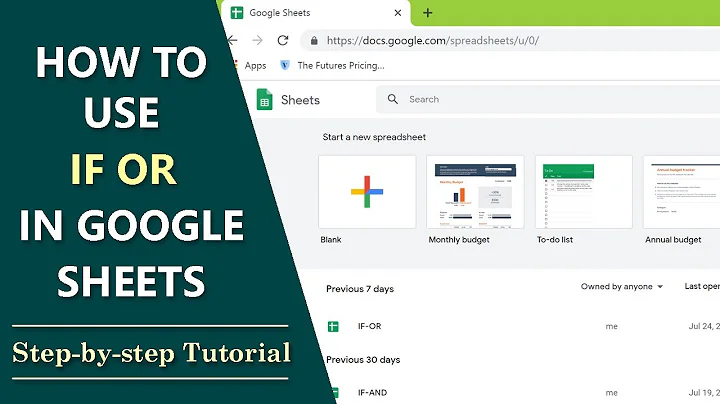The image size is (720, 404).
Task: Click owner 'me' in IF-OR row
Action: coord(611,326)
